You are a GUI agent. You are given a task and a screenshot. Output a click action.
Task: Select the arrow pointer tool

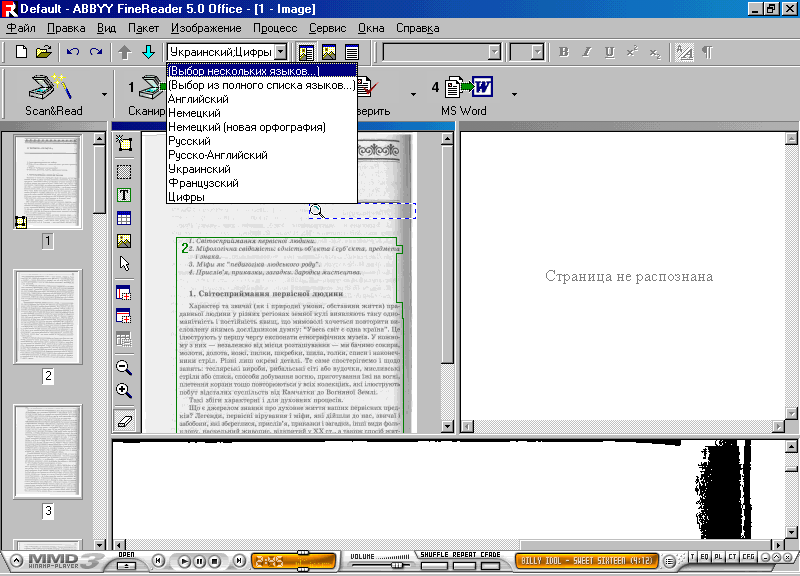coord(124,263)
